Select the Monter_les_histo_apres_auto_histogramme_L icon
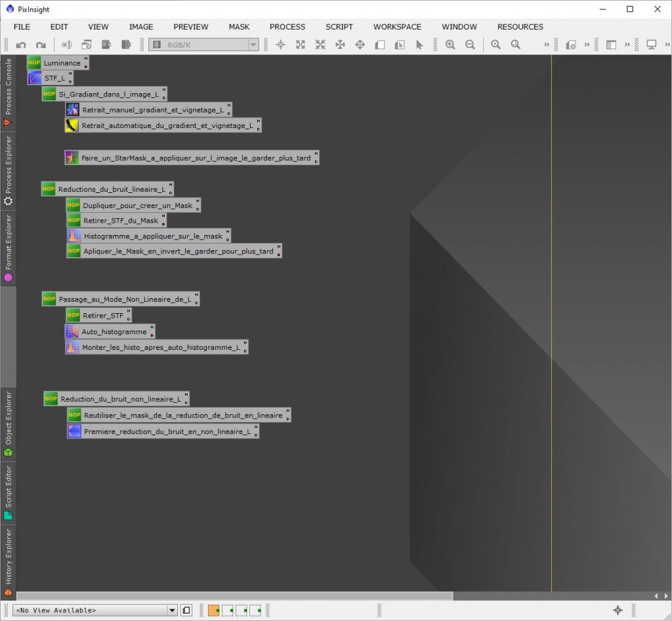 tap(156, 347)
